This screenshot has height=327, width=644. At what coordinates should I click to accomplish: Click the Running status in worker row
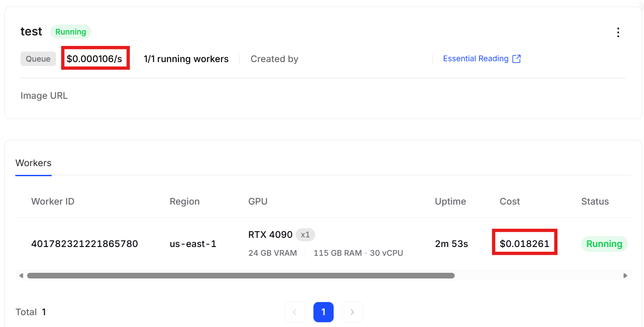[604, 244]
